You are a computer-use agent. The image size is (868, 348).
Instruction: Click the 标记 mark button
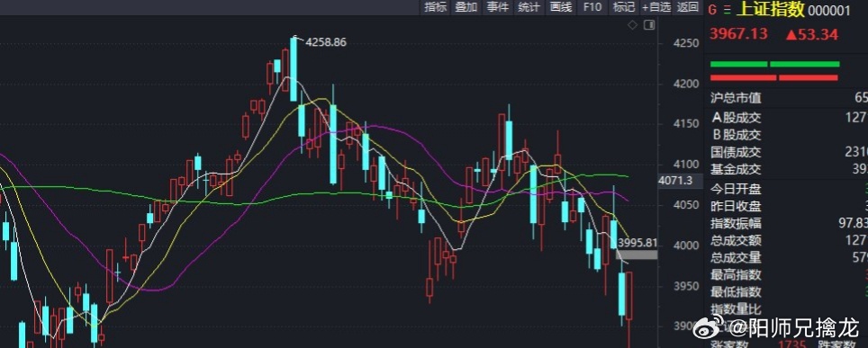coord(624,7)
